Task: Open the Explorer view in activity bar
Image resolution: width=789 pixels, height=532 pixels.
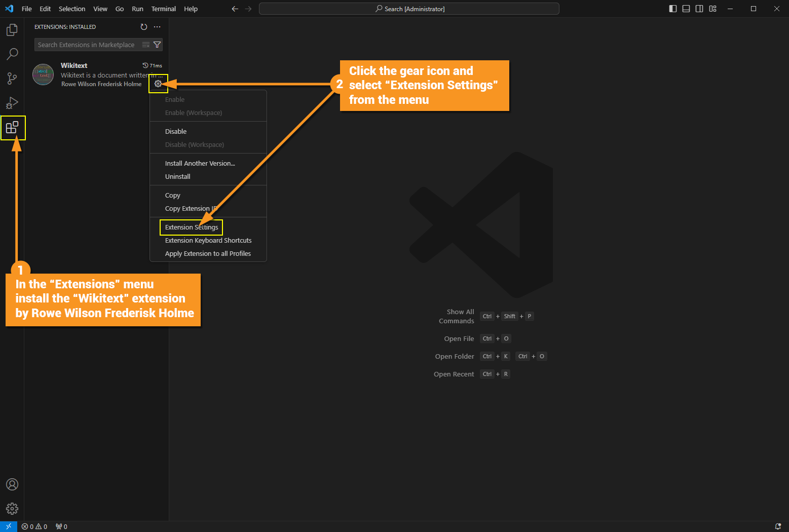Action: (x=12, y=30)
